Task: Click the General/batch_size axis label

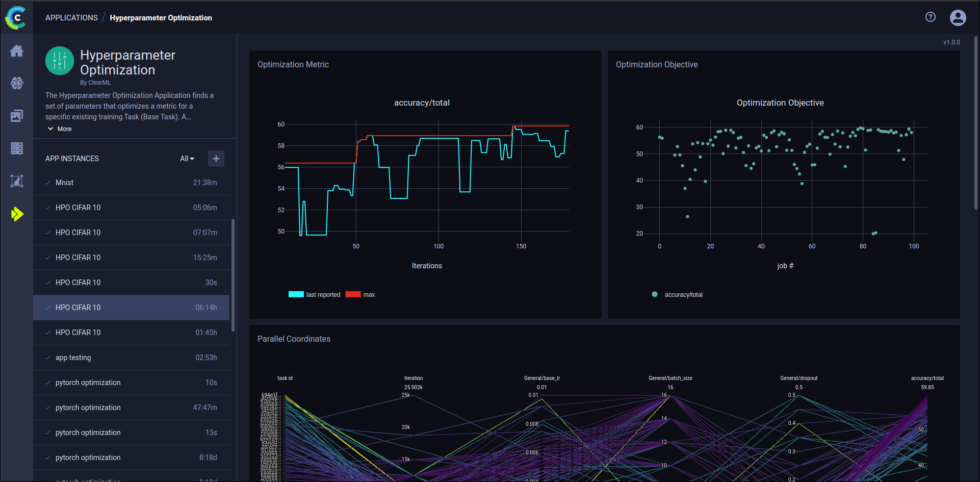Action: [x=670, y=378]
